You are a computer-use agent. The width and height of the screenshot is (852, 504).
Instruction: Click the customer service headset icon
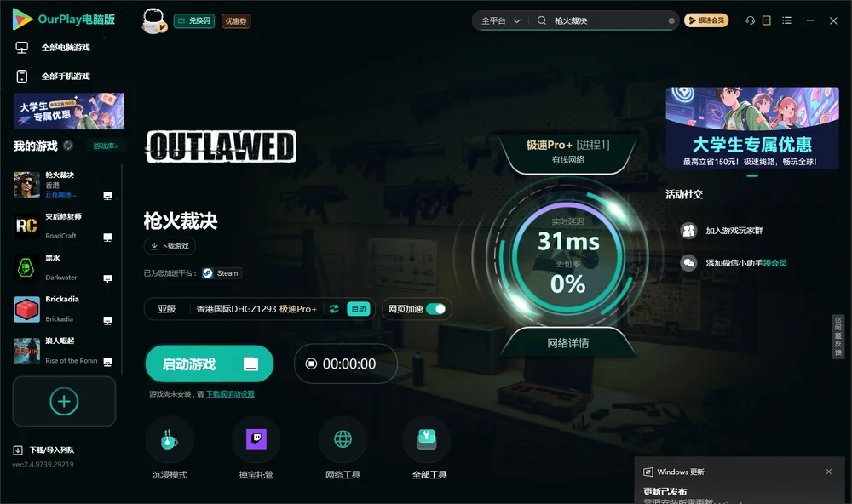coord(751,20)
